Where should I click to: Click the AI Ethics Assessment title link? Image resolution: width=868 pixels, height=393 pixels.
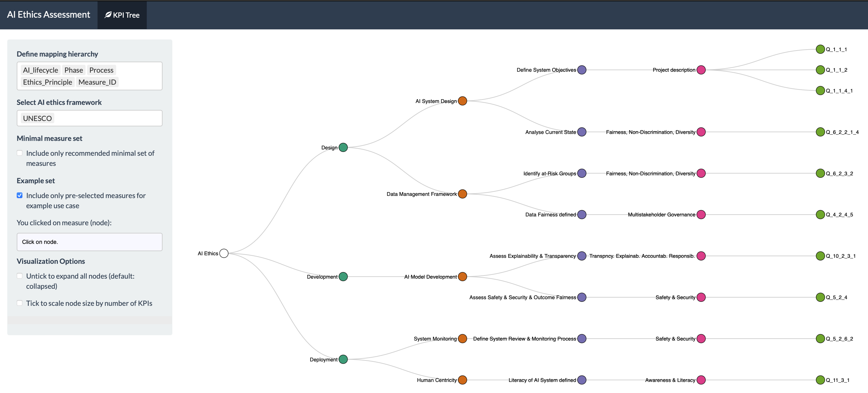pos(49,15)
